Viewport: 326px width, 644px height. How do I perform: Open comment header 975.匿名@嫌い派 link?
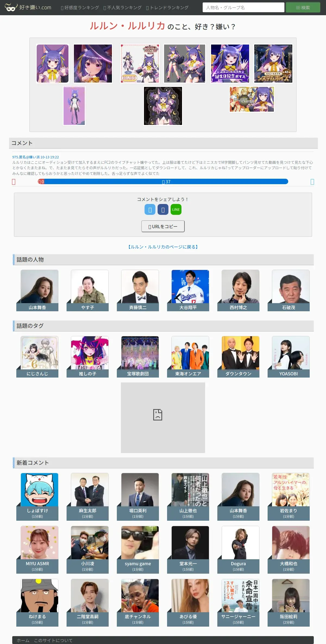point(36,157)
